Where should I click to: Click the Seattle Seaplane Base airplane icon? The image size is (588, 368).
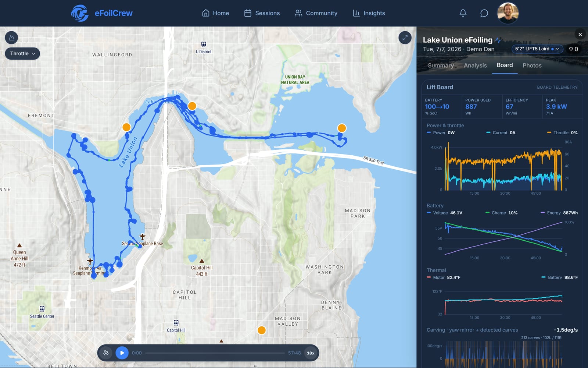(x=143, y=237)
